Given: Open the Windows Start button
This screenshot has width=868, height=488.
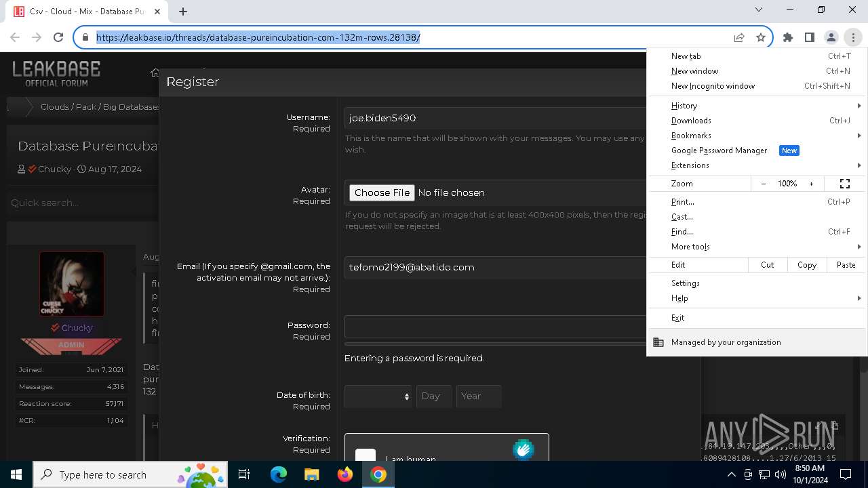Looking at the screenshot, I should pyautogui.click(x=16, y=474).
